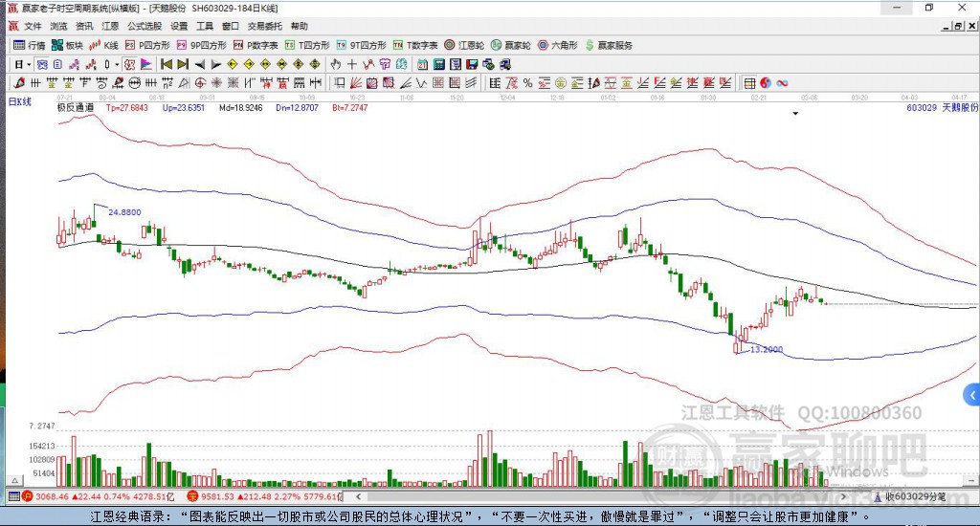980x526 pixels.
Task: Click the document list icon in second toolbar
Action: point(57,64)
